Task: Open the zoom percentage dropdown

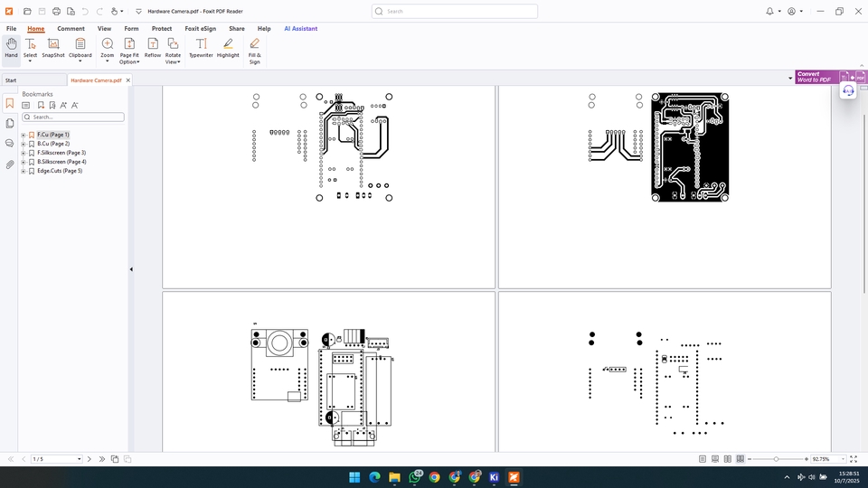Action: [x=844, y=459]
